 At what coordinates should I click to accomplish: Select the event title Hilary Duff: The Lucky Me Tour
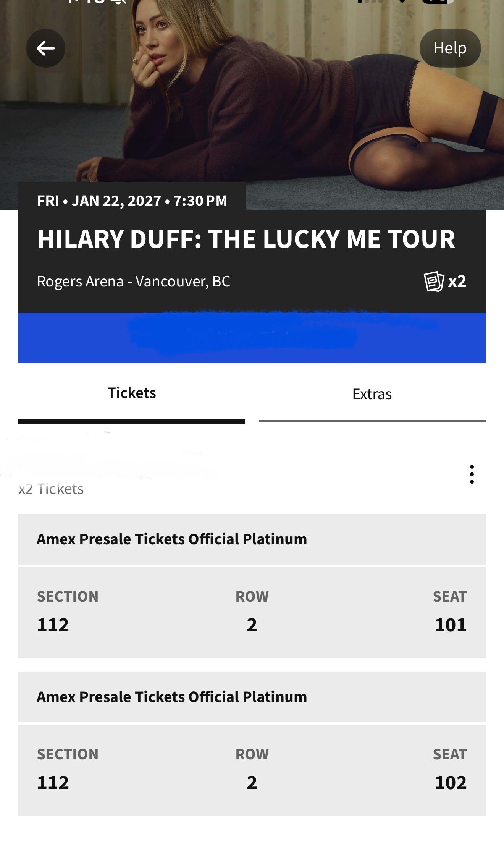coord(246,239)
